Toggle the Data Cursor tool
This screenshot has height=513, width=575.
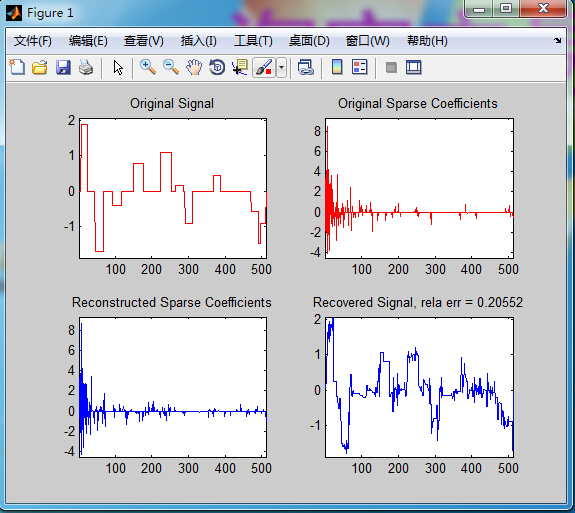click(x=240, y=67)
